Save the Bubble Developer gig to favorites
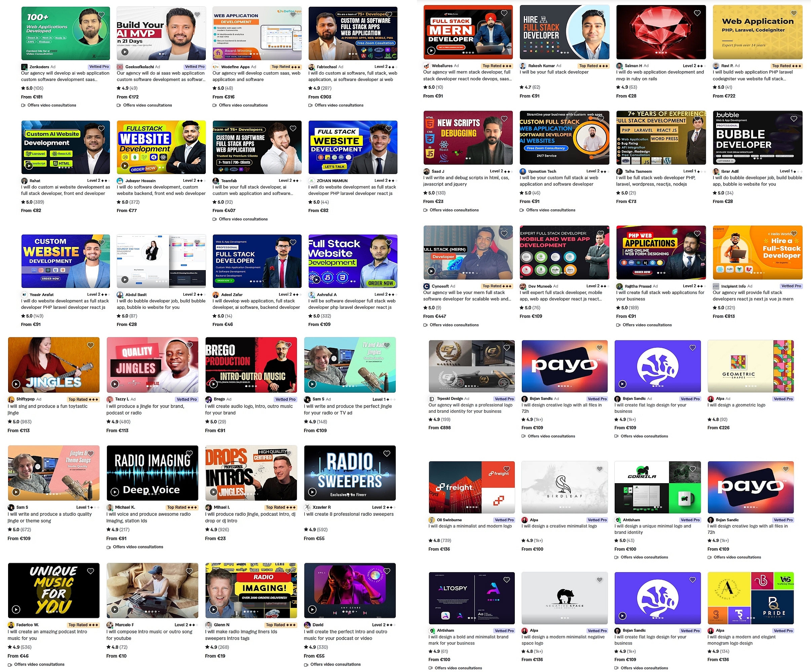The width and height of the screenshot is (811, 672). tap(794, 119)
